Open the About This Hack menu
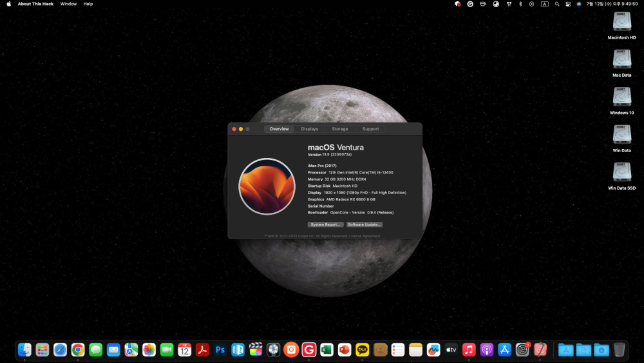Screen dimensions: 644x363 [x=35, y=4]
